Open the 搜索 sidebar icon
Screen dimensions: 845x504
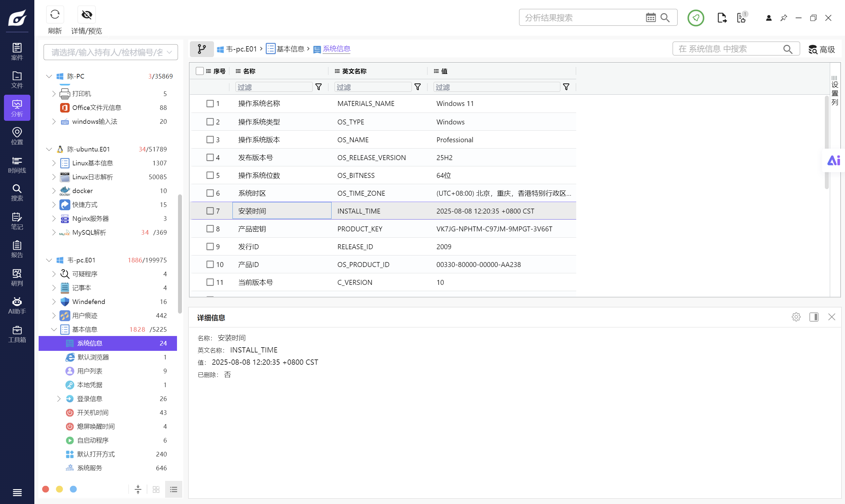pyautogui.click(x=17, y=192)
